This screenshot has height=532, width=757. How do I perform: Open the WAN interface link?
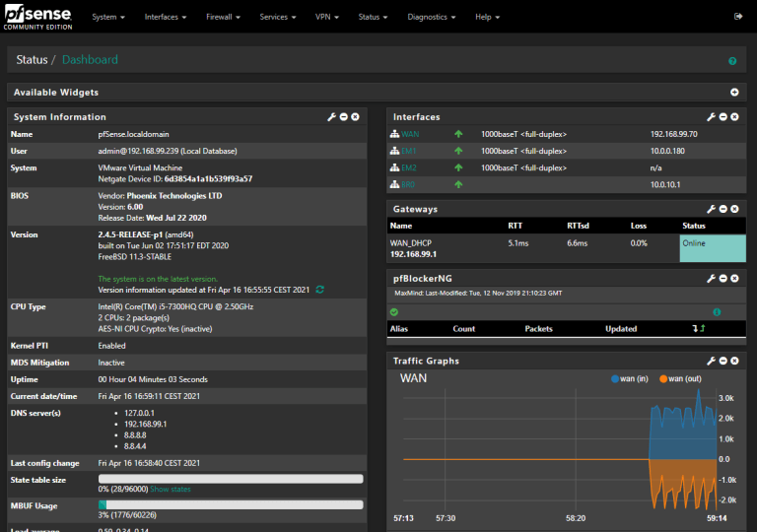pyautogui.click(x=411, y=134)
